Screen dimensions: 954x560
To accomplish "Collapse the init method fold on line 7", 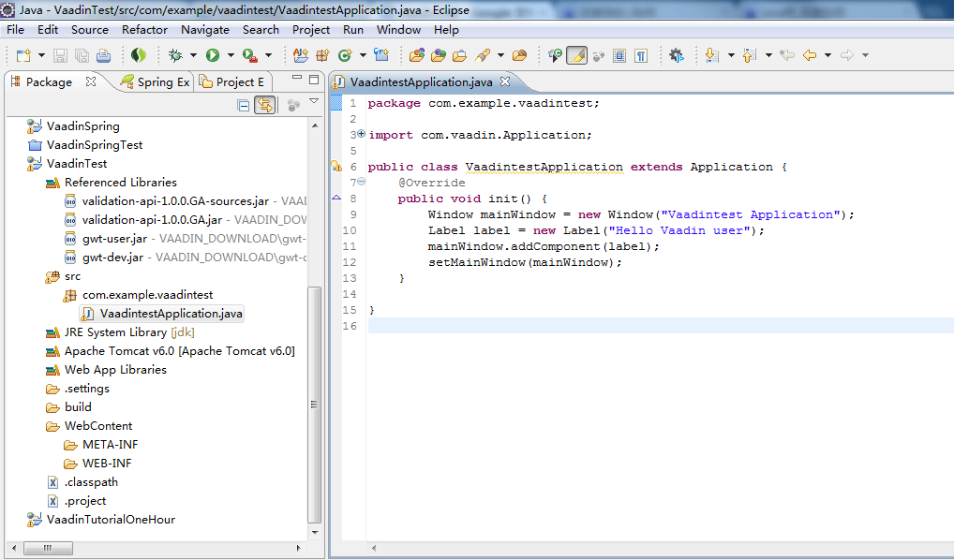I will 362,181.
